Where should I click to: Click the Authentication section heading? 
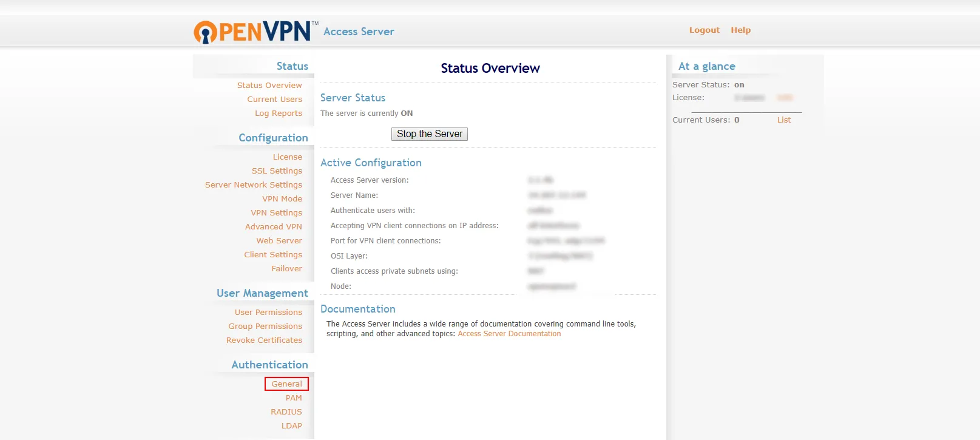(269, 365)
